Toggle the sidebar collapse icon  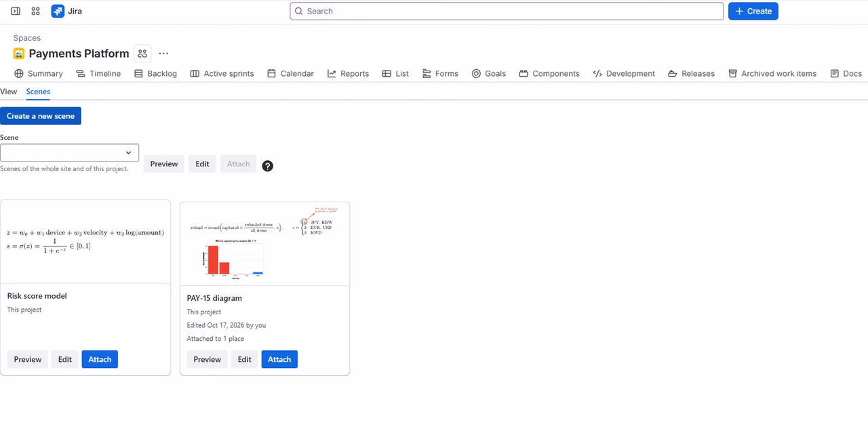16,11
